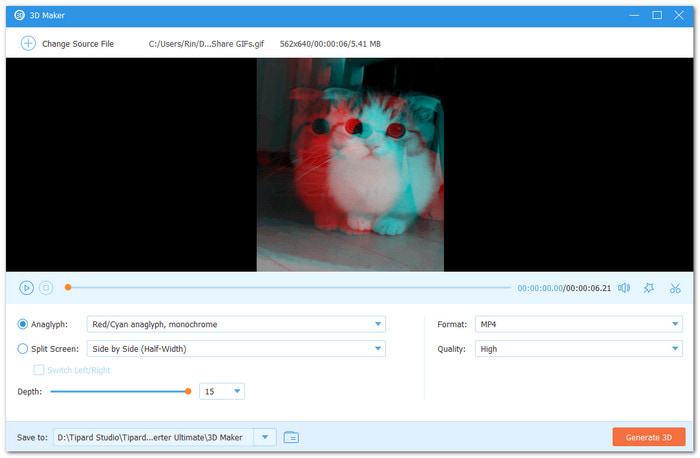Minimize the 3D Maker window
The height and width of the screenshot is (458, 700).
[x=634, y=15]
